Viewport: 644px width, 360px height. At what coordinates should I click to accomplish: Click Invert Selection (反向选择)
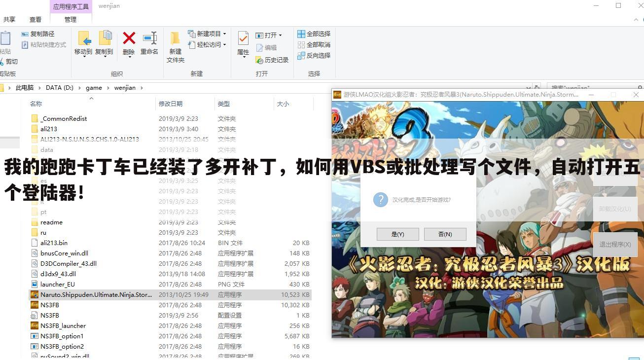coord(314,56)
